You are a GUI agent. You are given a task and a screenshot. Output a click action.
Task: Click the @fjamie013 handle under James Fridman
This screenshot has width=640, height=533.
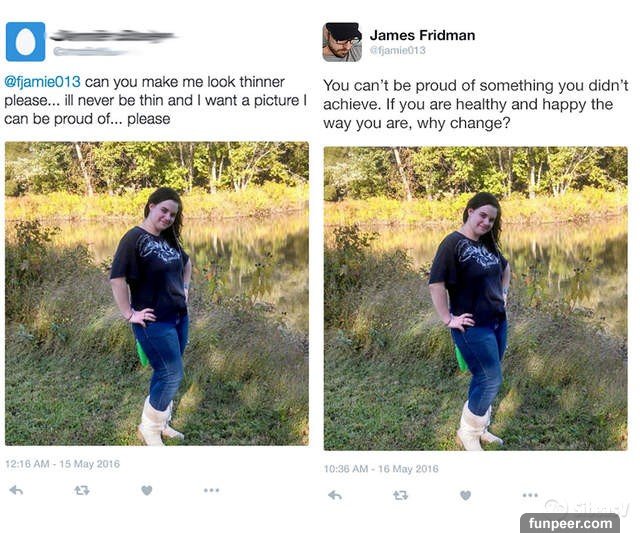[397, 50]
